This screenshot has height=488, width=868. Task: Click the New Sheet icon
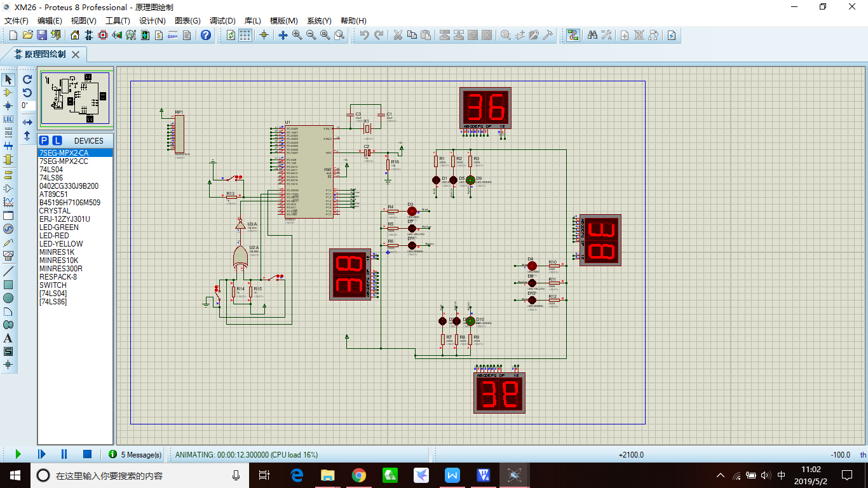(625, 35)
